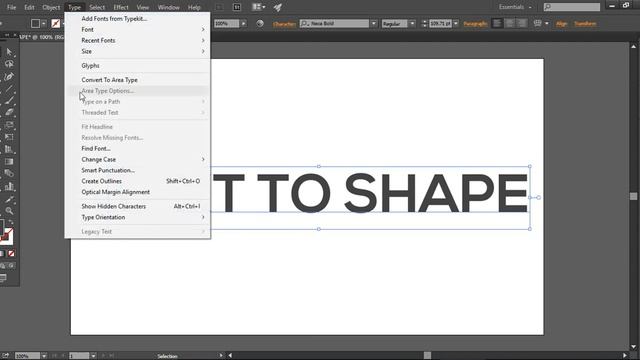The width and height of the screenshot is (640, 360).
Task: Click the font name search field
Action: (x=334, y=24)
